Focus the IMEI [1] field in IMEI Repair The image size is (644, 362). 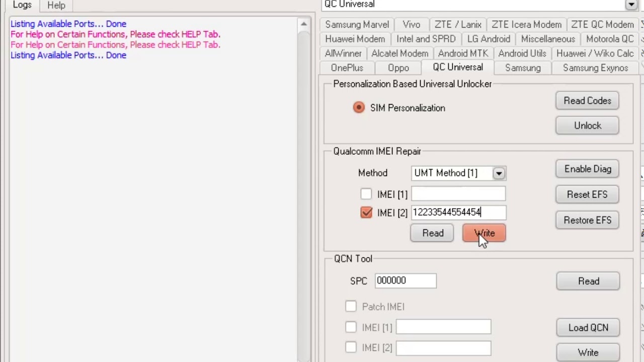click(x=458, y=194)
